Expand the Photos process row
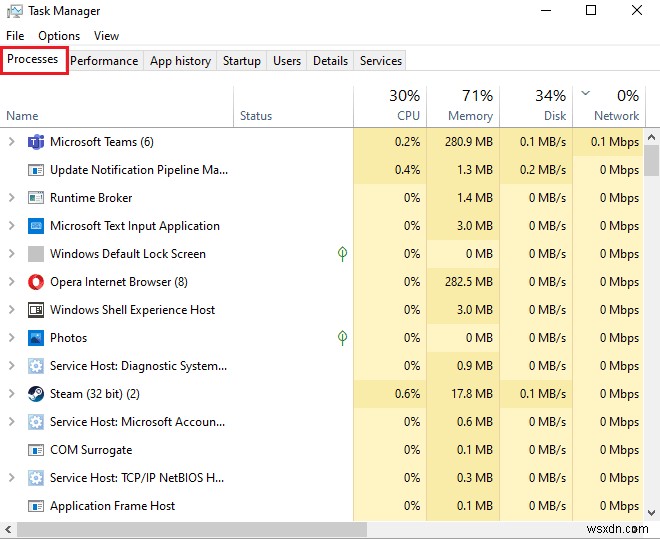Viewport: 660px width, 539px height. coord(12,338)
